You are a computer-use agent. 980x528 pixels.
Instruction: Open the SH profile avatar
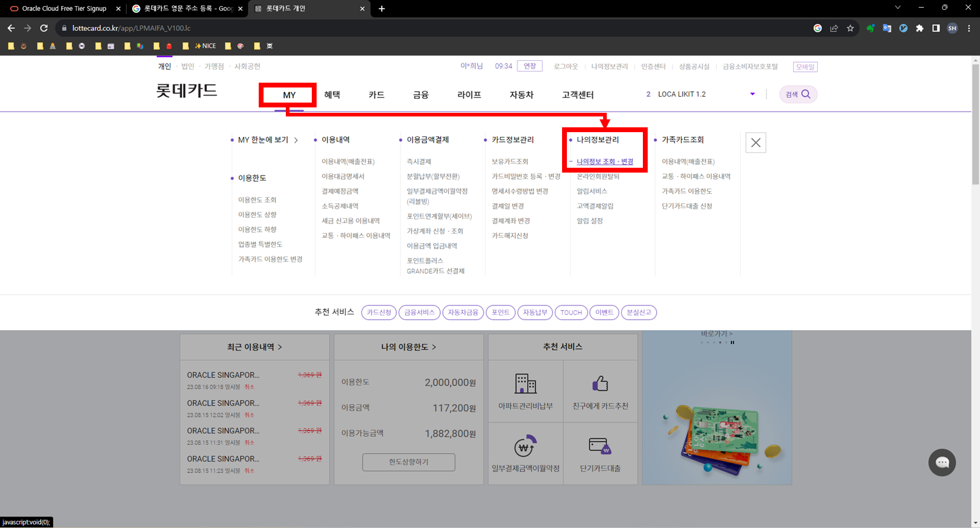(x=952, y=28)
